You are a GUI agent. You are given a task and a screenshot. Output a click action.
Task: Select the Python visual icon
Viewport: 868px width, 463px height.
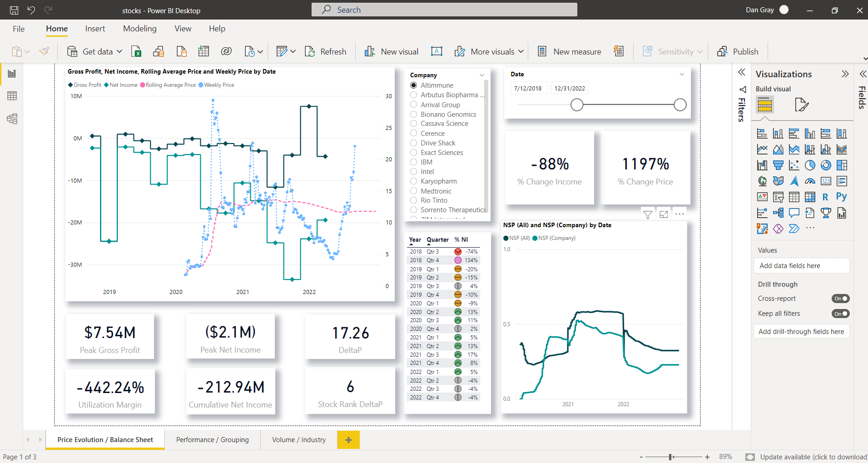tap(841, 197)
